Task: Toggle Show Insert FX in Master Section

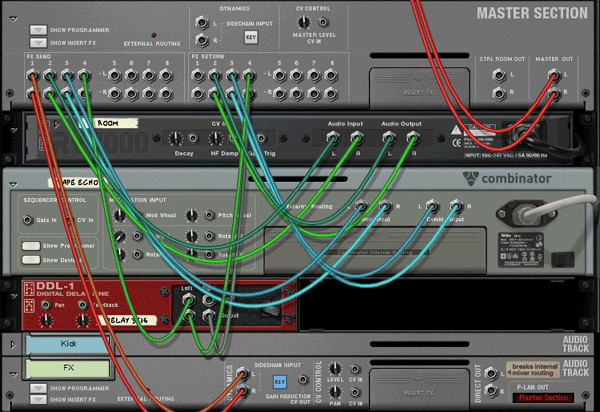Action: (x=38, y=42)
